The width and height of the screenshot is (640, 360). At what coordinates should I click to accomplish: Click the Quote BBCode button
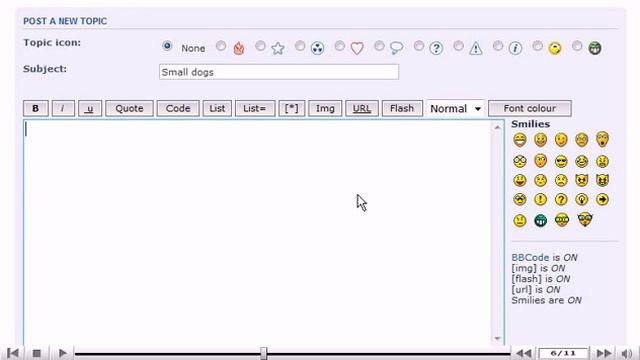(x=129, y=108)
